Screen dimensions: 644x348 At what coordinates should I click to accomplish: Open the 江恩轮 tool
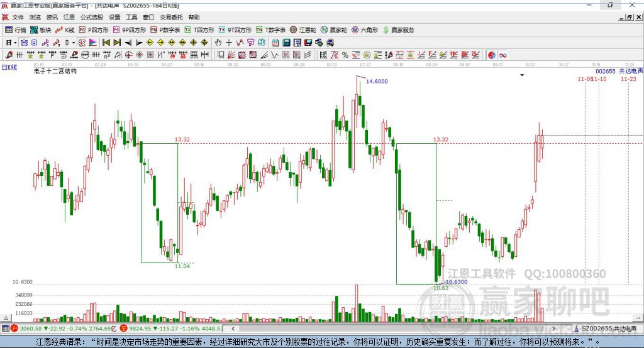coord(303,30)
